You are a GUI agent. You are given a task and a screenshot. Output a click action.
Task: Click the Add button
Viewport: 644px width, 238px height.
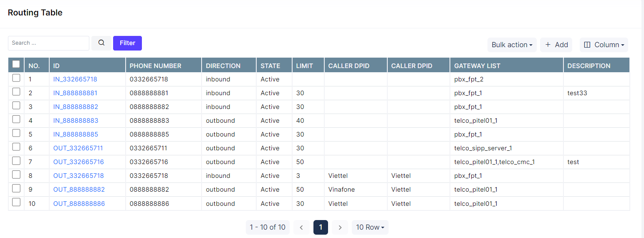pos(556,45)
